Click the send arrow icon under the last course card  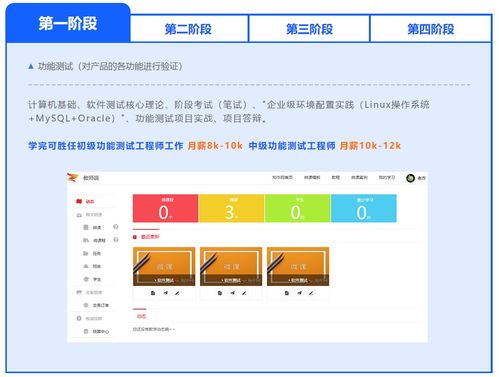[299, 293]
